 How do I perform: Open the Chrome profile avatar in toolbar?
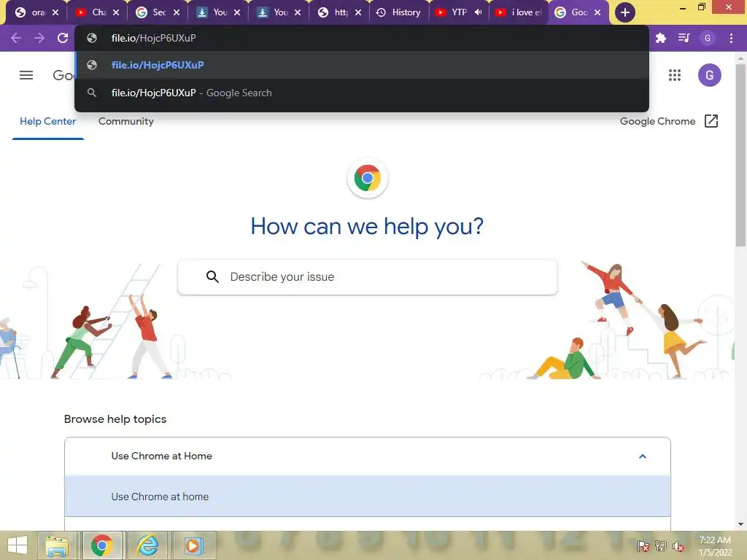pos(708,38)
